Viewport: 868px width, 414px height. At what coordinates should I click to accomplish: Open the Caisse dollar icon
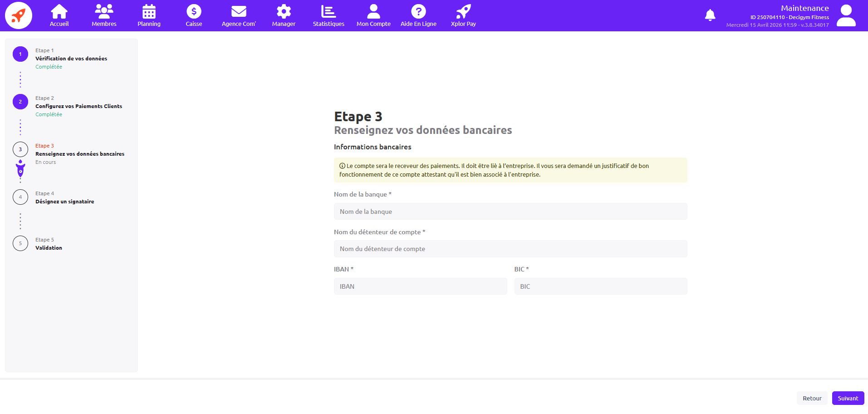pyautogui.click(x=194, y=11)
